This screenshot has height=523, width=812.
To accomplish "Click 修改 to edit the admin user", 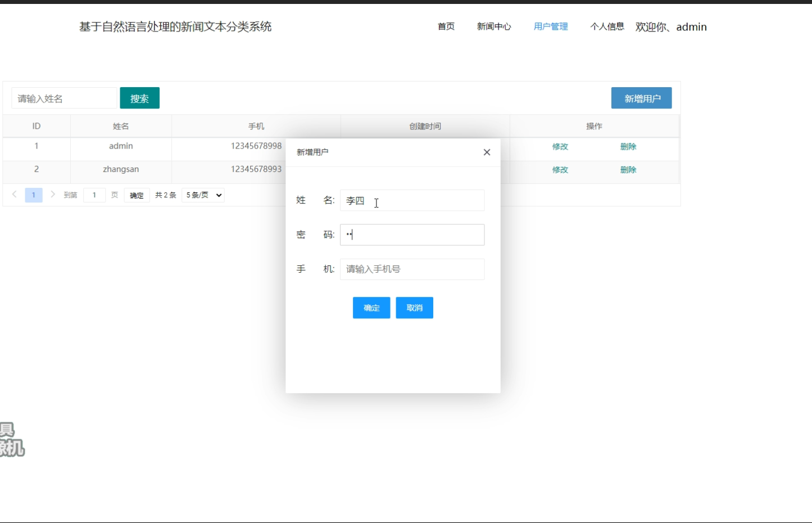I will [560, 147].
